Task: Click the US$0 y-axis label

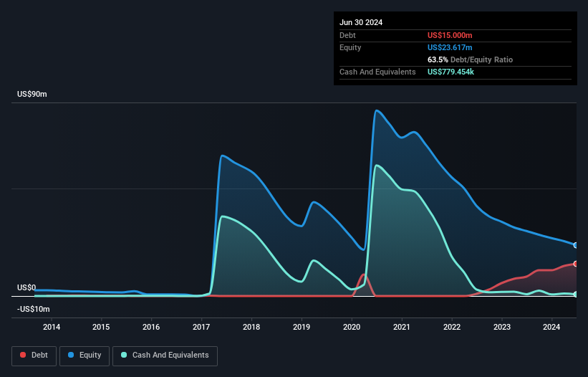Action: tap(26, 287)
